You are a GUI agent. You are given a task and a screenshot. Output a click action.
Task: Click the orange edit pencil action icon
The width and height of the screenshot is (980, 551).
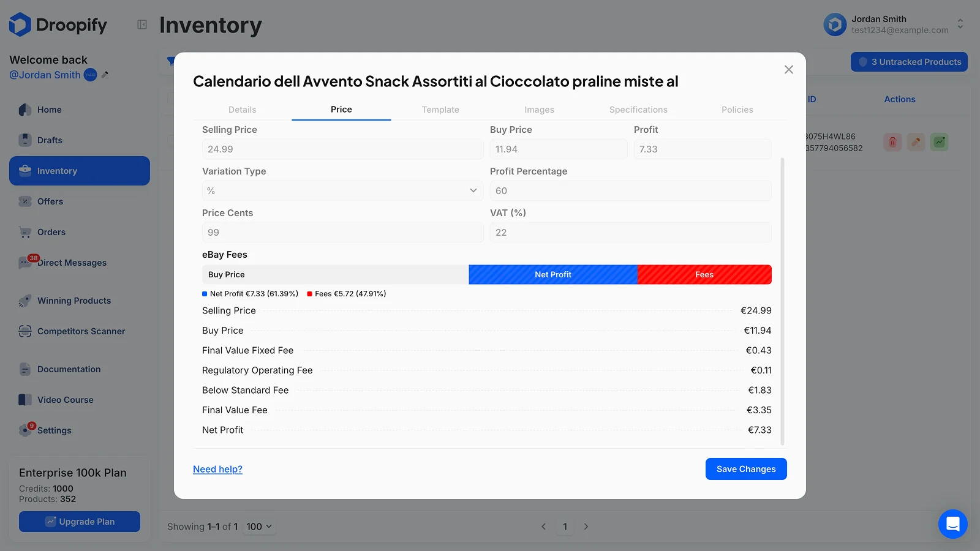916,142
